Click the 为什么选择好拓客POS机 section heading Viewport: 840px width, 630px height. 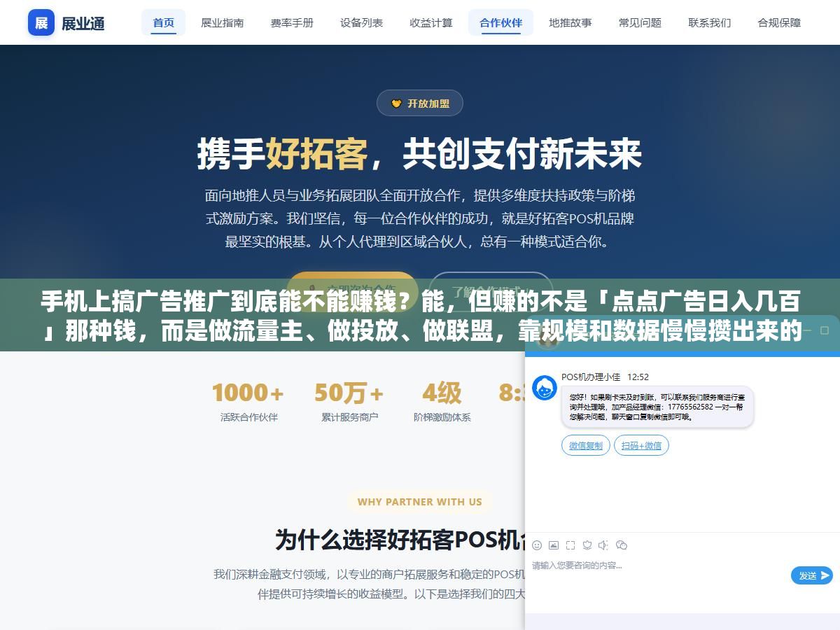point(400,540)
